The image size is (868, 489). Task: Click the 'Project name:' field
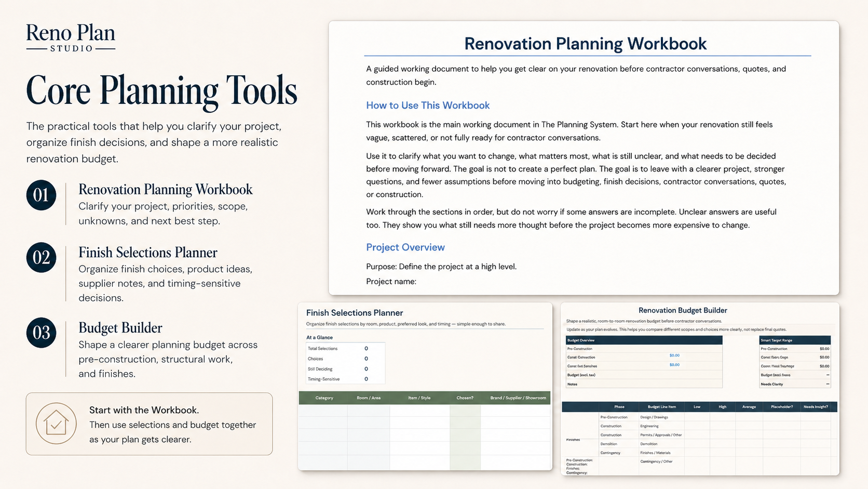tap(391, 282)
